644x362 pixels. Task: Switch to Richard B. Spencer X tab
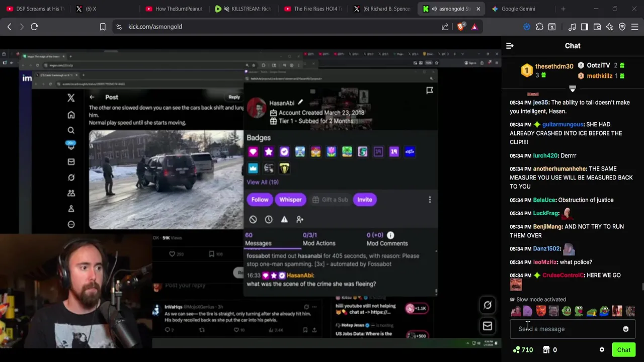tap(382, 9)
